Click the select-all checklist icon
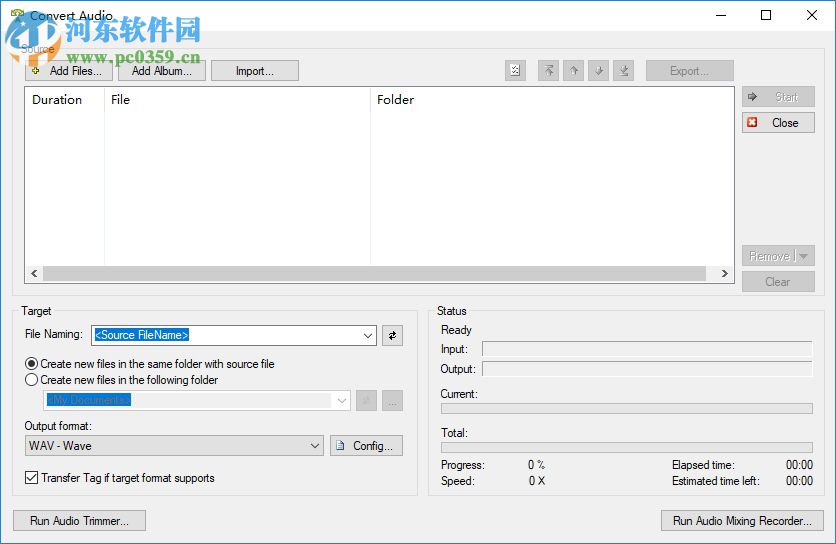This screenshot has width=836, height=544. click(x=515, y=70)
